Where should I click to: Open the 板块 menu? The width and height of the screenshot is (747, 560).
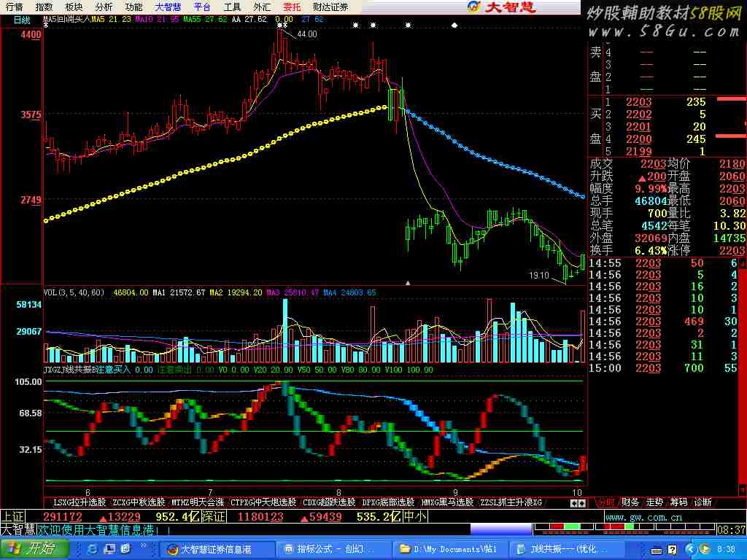74,7
